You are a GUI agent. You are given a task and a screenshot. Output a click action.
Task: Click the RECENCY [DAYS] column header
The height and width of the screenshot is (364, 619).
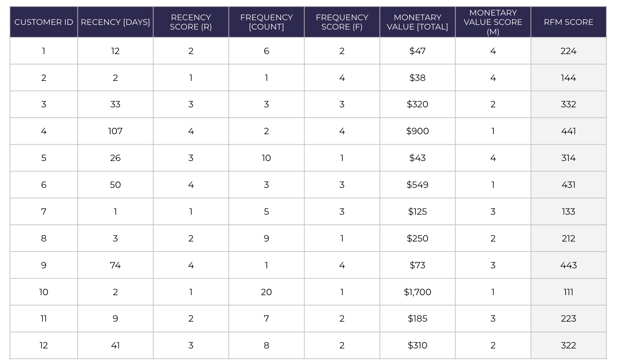115,22
